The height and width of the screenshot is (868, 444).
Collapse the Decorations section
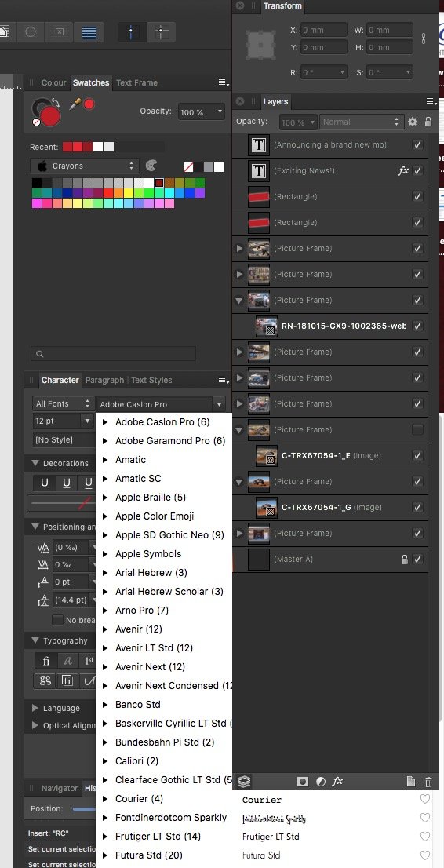[35, 463]
